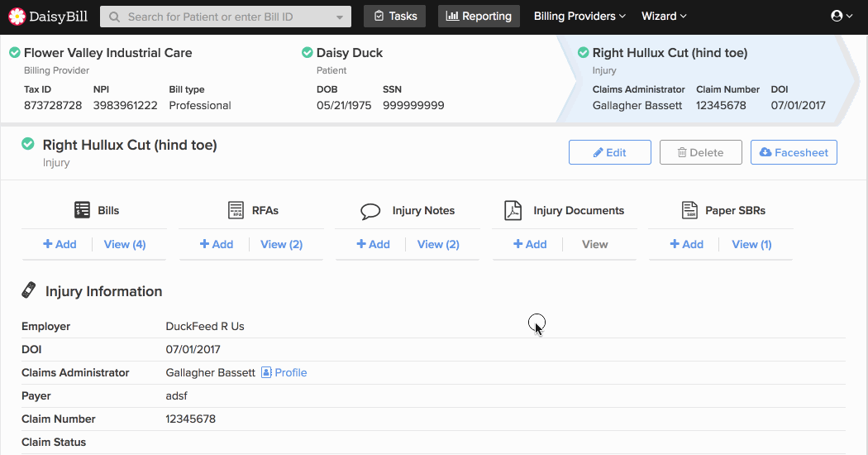
Task: Click DOI value 07/01/2017 in Injury Information
Action: [x=193, y=350]
